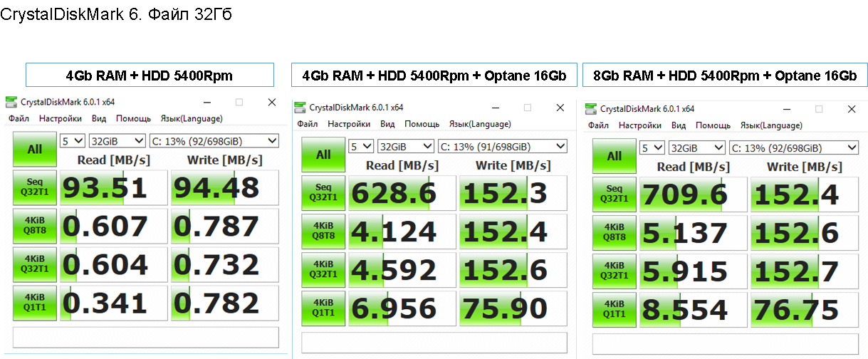Click the comment field at the bottom of the left window
Screen dimensions: 868x359
tap(147, 338)
